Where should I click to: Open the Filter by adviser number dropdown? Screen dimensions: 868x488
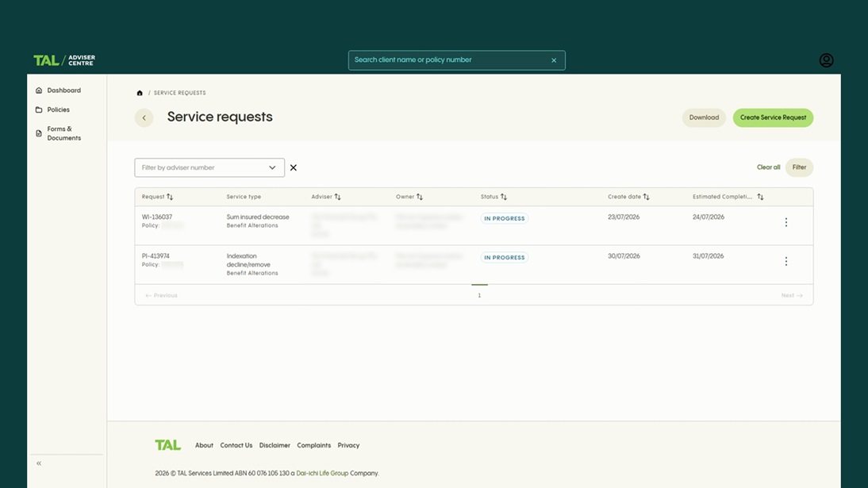coord(209,167)
